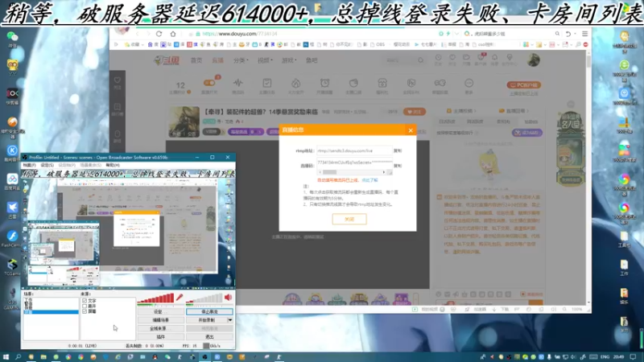Image resolution: width=644 pixels, height=362 pixels.
Task: Expand the 分类 category dropdown
Action: click(241, 60)
